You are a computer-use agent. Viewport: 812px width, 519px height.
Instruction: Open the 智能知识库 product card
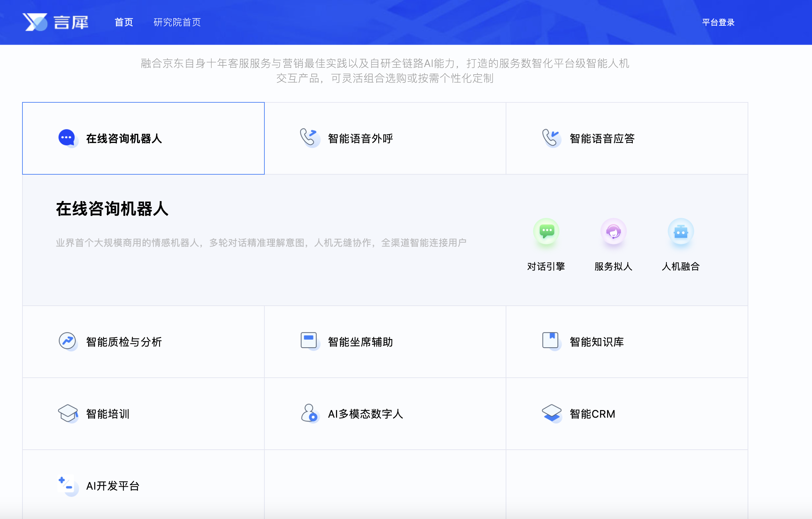596,342
